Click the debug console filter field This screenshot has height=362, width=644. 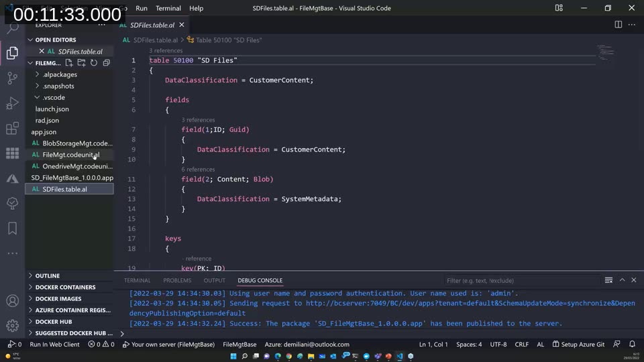click(x=522, y=280)
